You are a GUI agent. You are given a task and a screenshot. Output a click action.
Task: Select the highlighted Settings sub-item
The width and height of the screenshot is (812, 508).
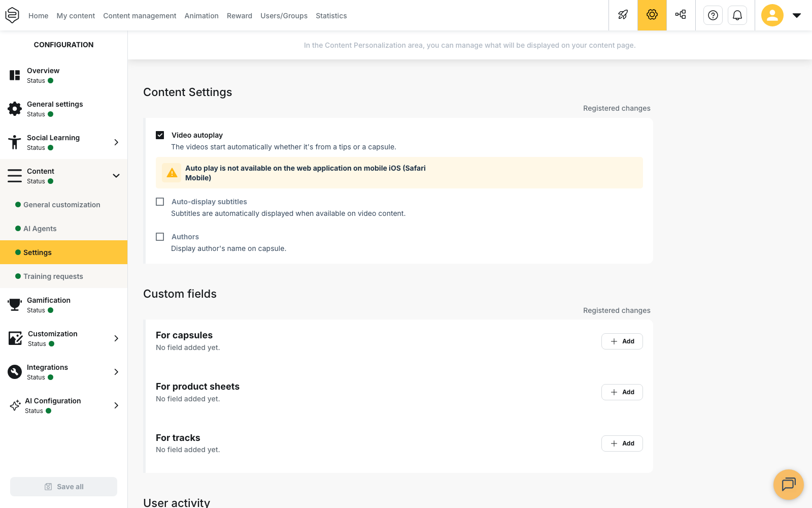(63, 252)
